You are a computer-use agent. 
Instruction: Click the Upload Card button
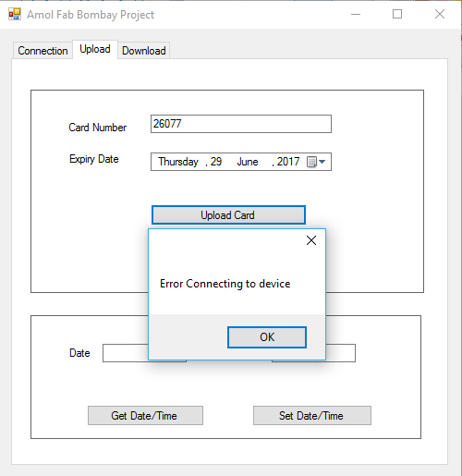coord(228,215)
